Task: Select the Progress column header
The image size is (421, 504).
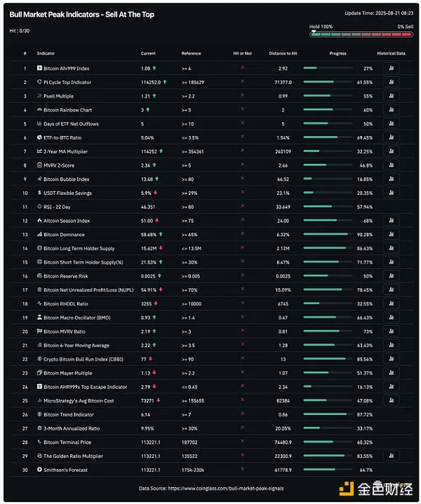Action: click(x=338, y=53)
